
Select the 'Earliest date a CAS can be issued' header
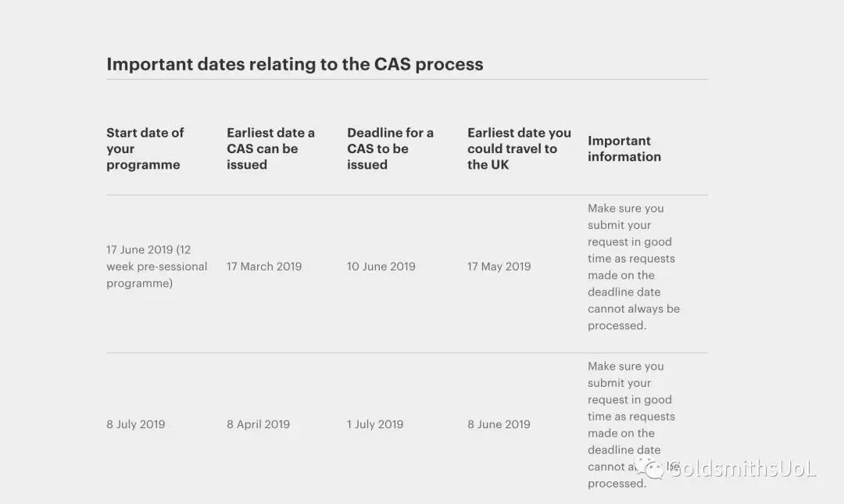point(270,148)
